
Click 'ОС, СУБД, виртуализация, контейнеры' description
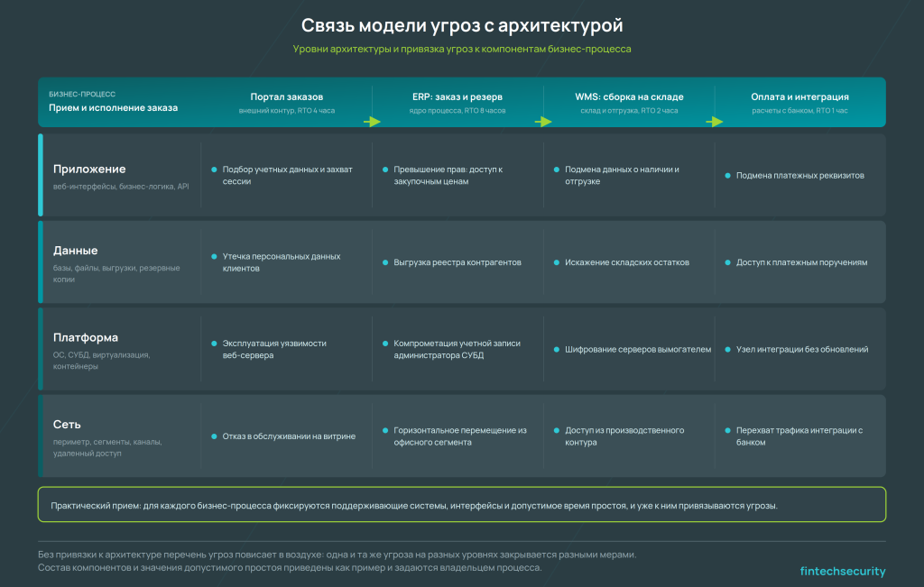[101, 361]
